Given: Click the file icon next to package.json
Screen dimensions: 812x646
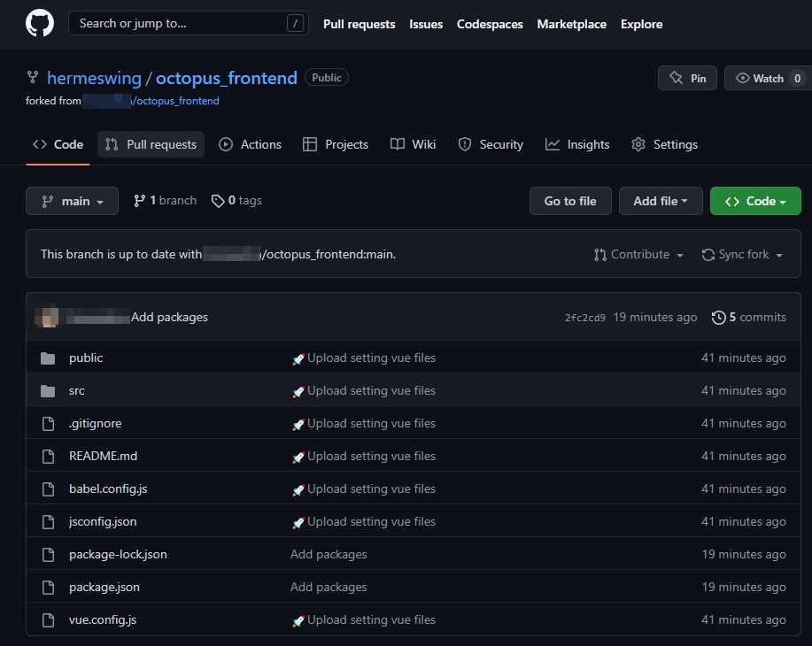Looking at the screenshot, I should (x=48, y=587).
